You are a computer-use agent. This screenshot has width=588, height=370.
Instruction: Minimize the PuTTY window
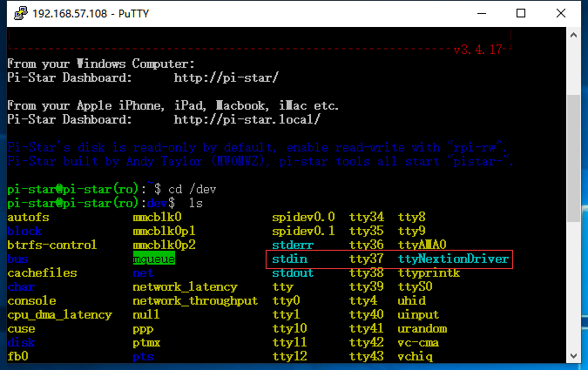point(479,14)
